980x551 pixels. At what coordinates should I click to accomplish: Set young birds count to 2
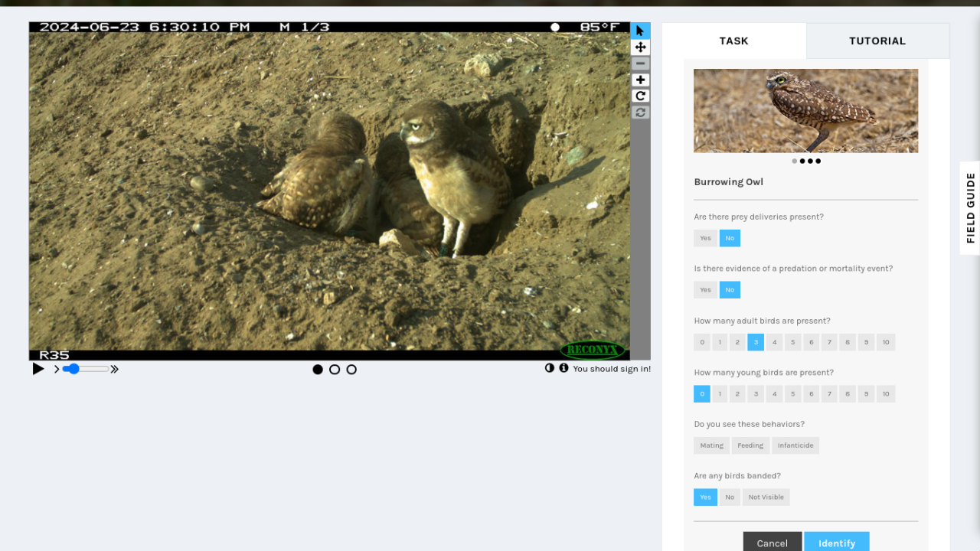coord(737,394)
